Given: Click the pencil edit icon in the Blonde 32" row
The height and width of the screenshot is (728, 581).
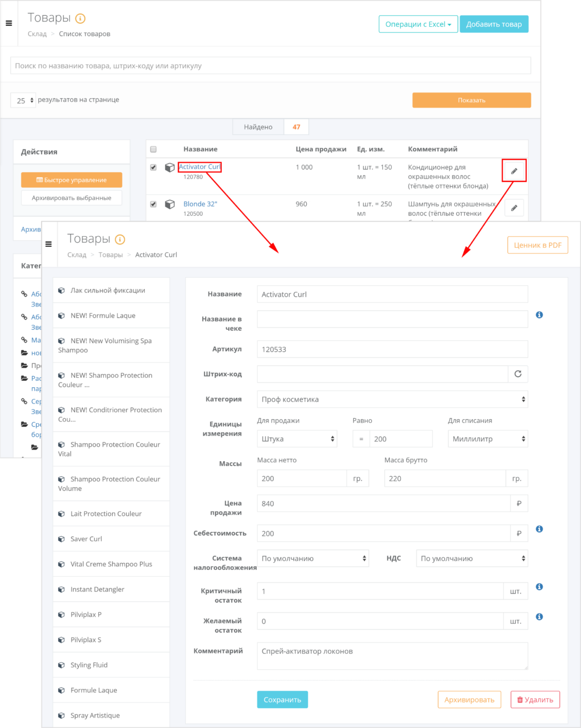Looking at the screenshot, I should pyautogui.click(x=514, y=208).
